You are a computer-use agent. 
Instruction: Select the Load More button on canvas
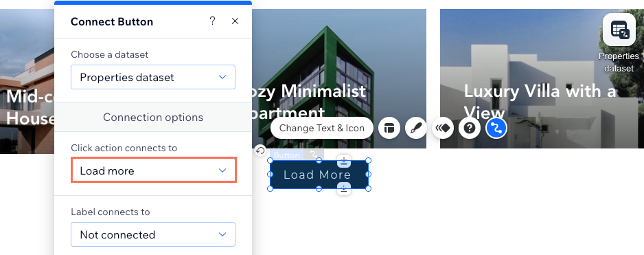tap(319, 175)
